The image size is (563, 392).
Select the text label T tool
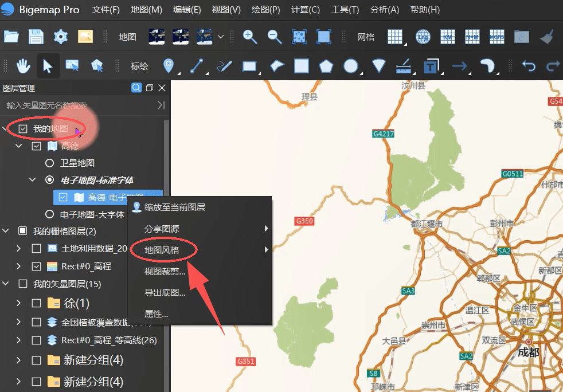click(431, 66)
